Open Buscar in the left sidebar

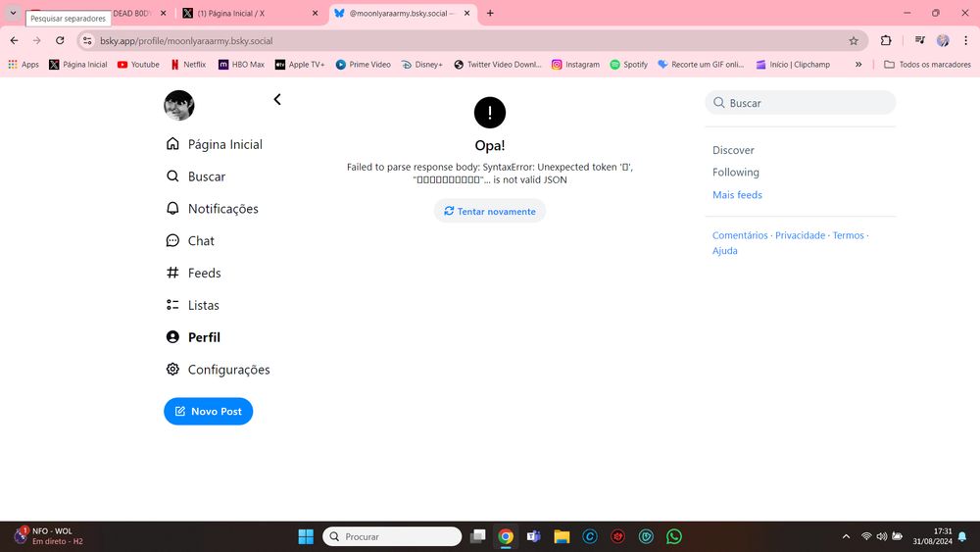point(196,176)
